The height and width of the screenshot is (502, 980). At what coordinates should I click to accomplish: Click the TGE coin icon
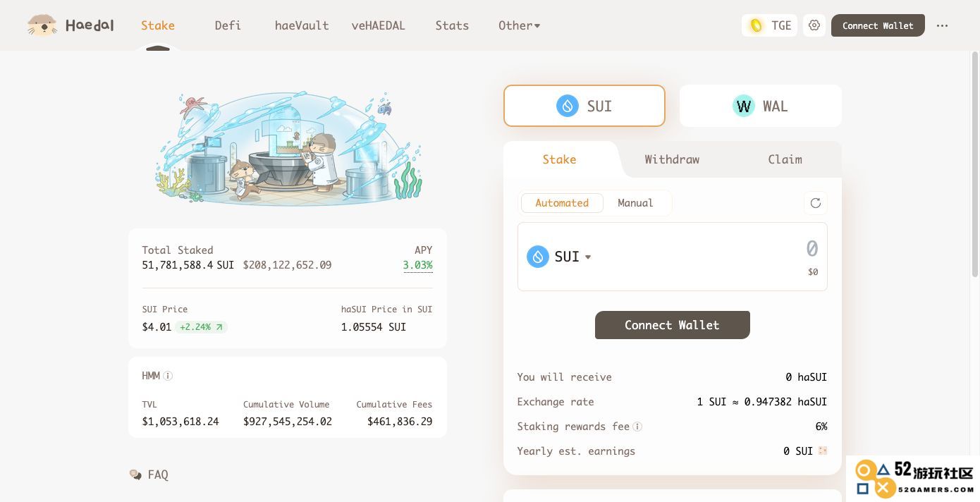757,25
